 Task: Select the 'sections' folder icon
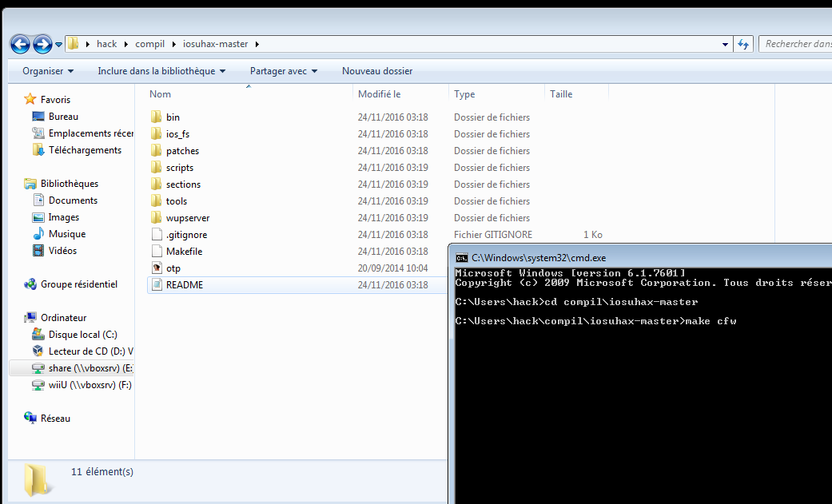(156, 184)
